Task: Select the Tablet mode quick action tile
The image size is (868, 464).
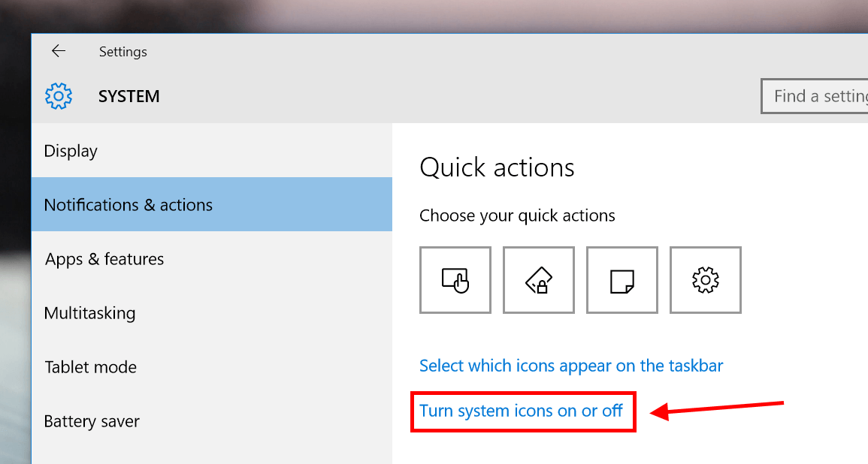Action: tap(455, 280)
